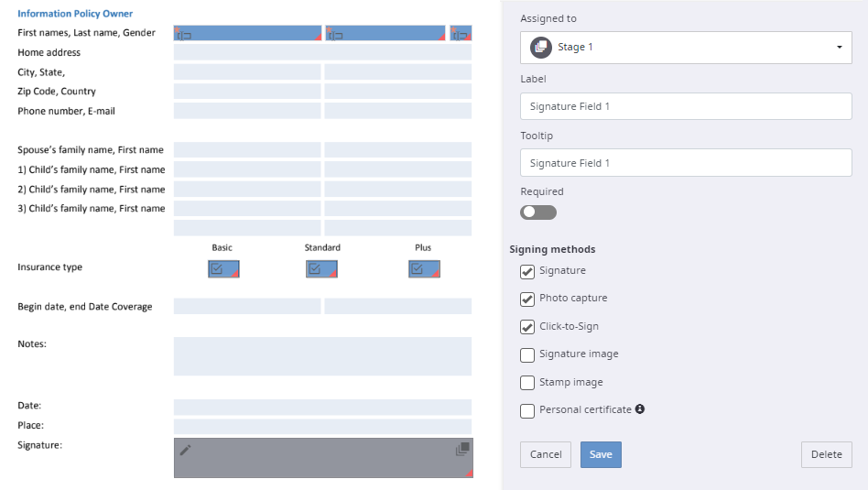Screen dimensions: 868x490
Task: Click the Cancel button
Action: pos(546,454)
